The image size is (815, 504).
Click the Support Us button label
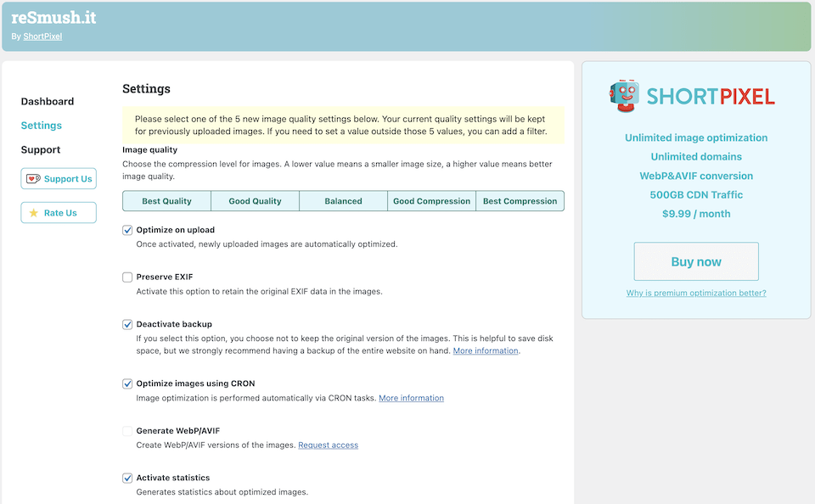pyautogui.click(x=68, y=179)
